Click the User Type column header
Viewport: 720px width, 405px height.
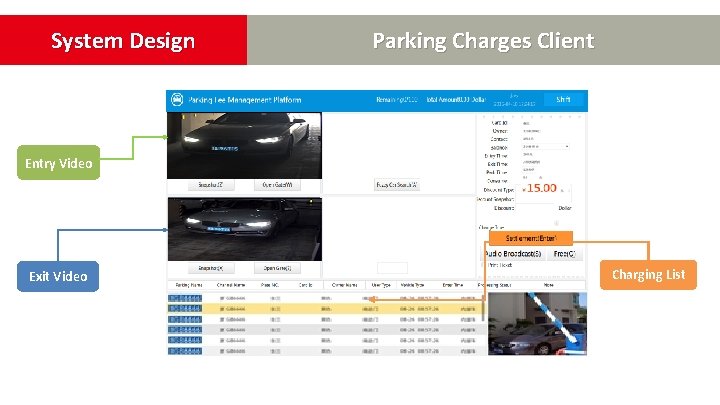click(381, 285)
